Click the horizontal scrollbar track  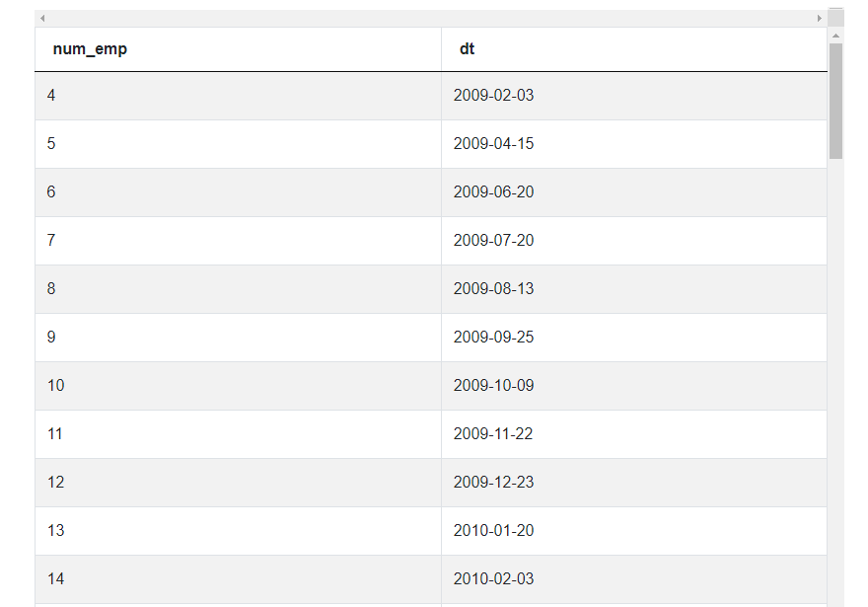click(x=431, y=19)
